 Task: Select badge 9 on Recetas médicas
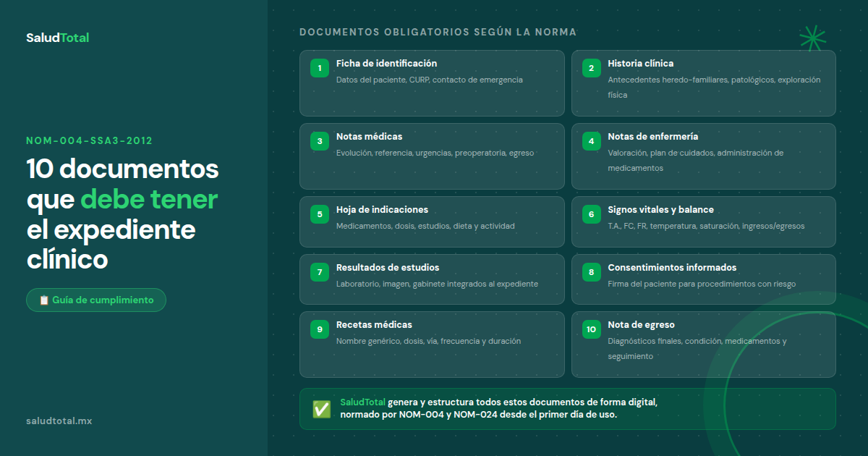[319, 329]
